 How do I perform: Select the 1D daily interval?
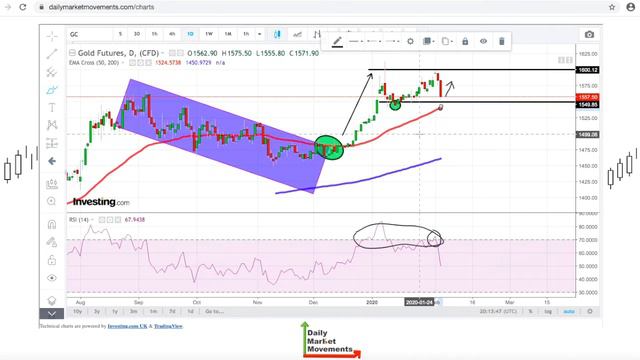pos(190,34)
